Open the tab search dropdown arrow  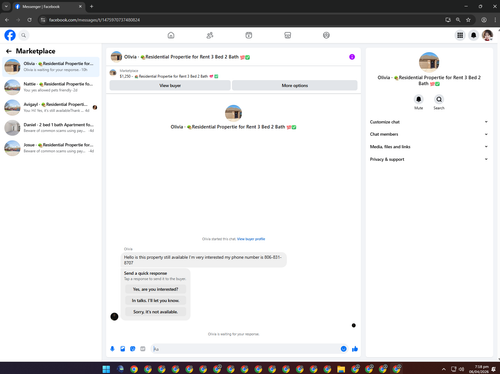pos(6,6)
